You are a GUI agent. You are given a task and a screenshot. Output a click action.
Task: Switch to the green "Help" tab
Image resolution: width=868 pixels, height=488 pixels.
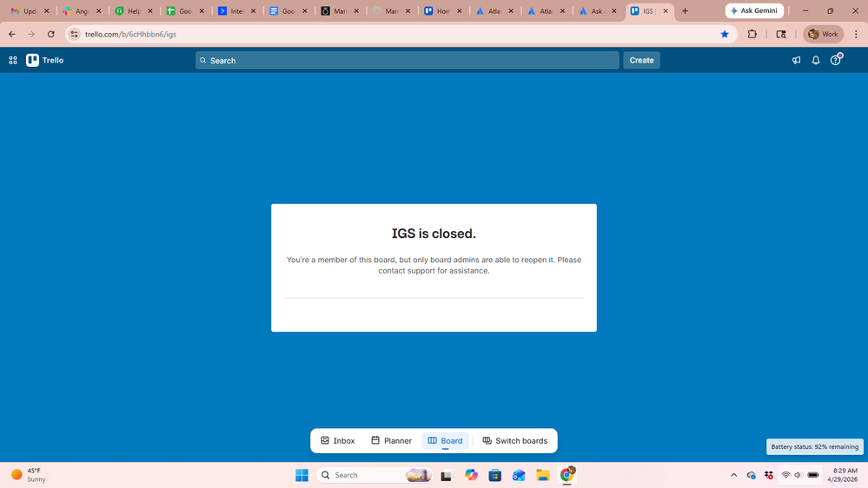click(128, 10)
